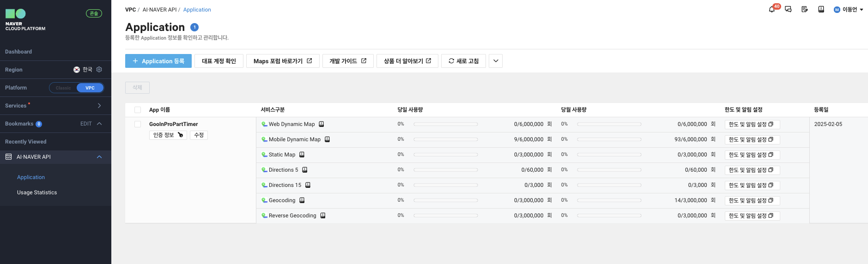Click the note edit icon in header
Image resolution: width=868 pixels, height=264 pixels.
pyautogui.click(x=805, y=9)
